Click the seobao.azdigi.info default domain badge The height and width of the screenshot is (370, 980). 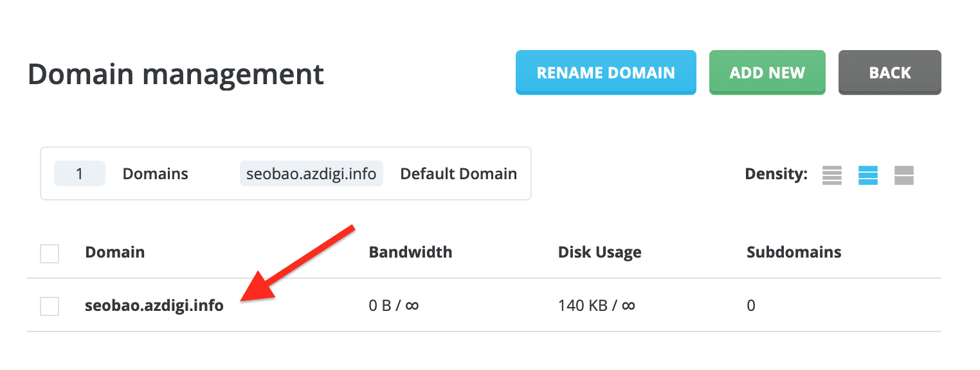[311, 174]
